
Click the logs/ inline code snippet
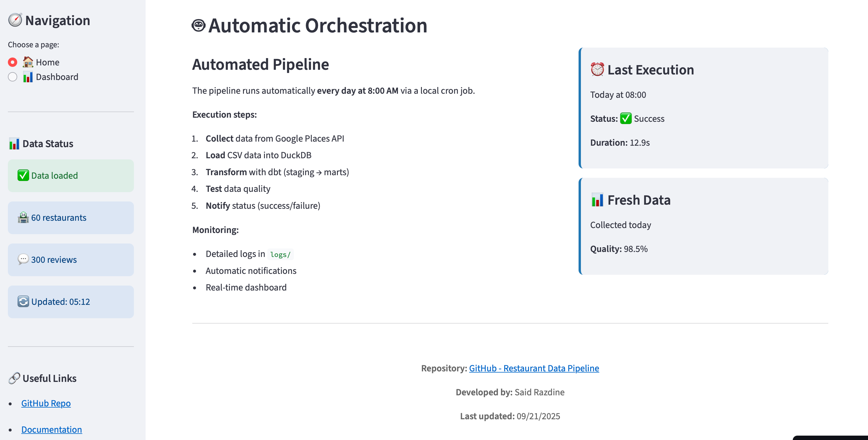click(280, 254)
